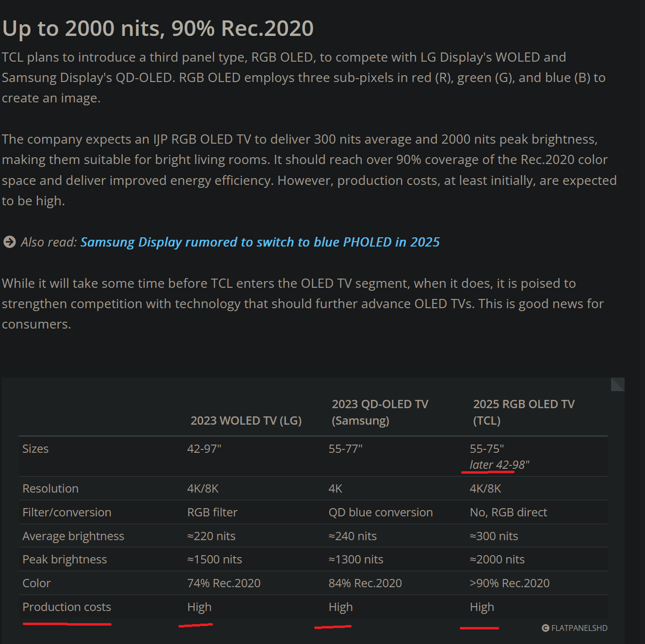Click the 'High' cost cell under WOLED column

click(x=199, y=607)
